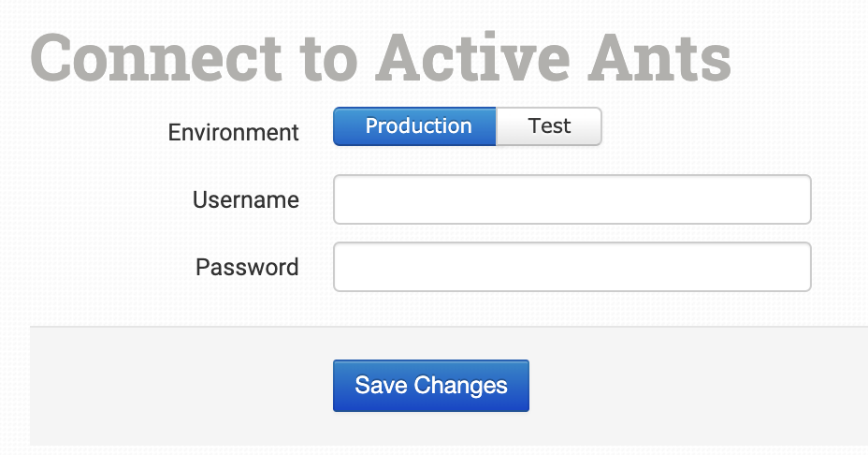Click the gray footer bar beside Save Changes
This screenshot has height=455, width=868.
tap(692, 386)
